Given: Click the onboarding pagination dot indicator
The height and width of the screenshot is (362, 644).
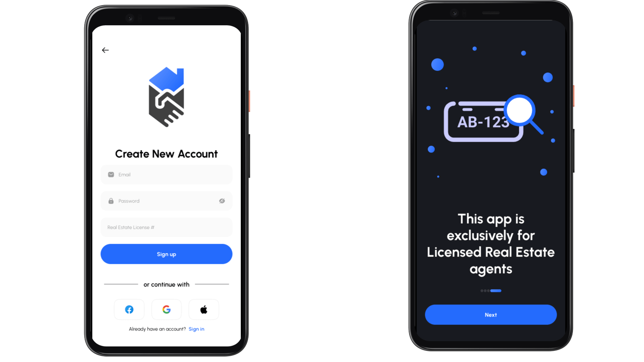Looking at the screenshot, I should pyautogui.click(x=491, y=290).
